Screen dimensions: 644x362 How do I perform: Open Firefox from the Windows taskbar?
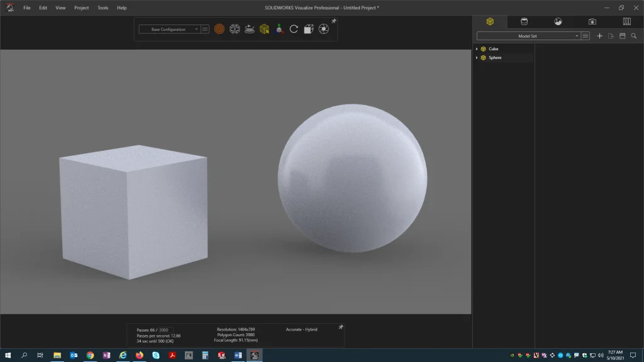pos(139,355)
